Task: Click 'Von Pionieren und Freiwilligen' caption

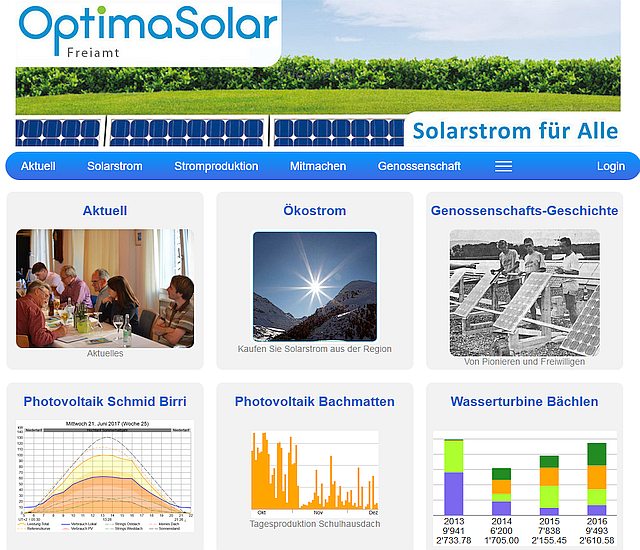Action: (524, 362)
